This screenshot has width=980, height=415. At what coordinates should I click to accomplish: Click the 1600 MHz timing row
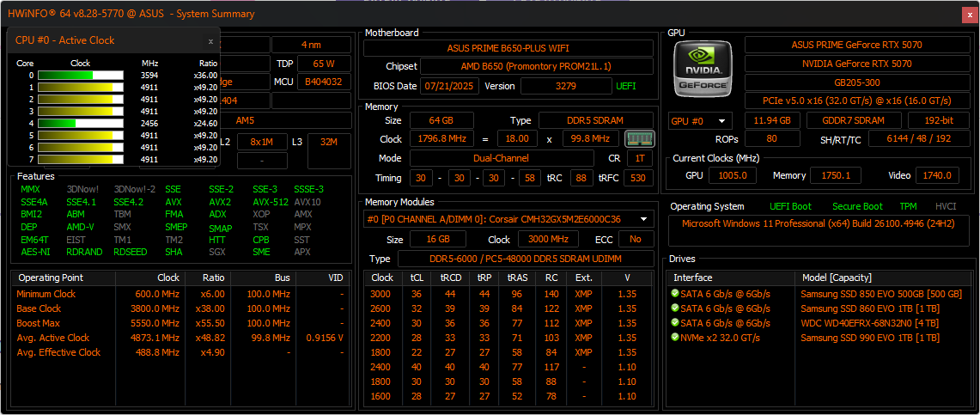(510, 395)
